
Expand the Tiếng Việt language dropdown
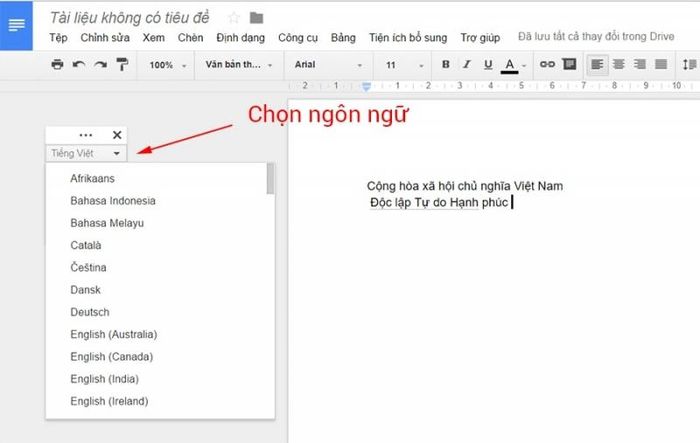click(x=86, y=153)
